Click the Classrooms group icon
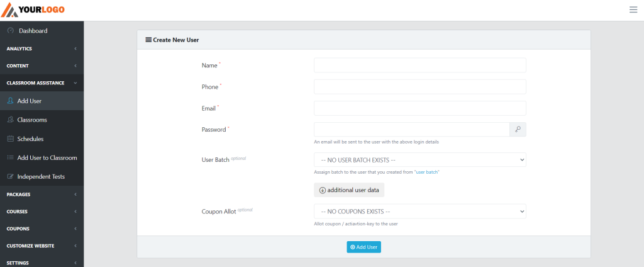This screenshot has width=644, height=267. tap(11, 120)
